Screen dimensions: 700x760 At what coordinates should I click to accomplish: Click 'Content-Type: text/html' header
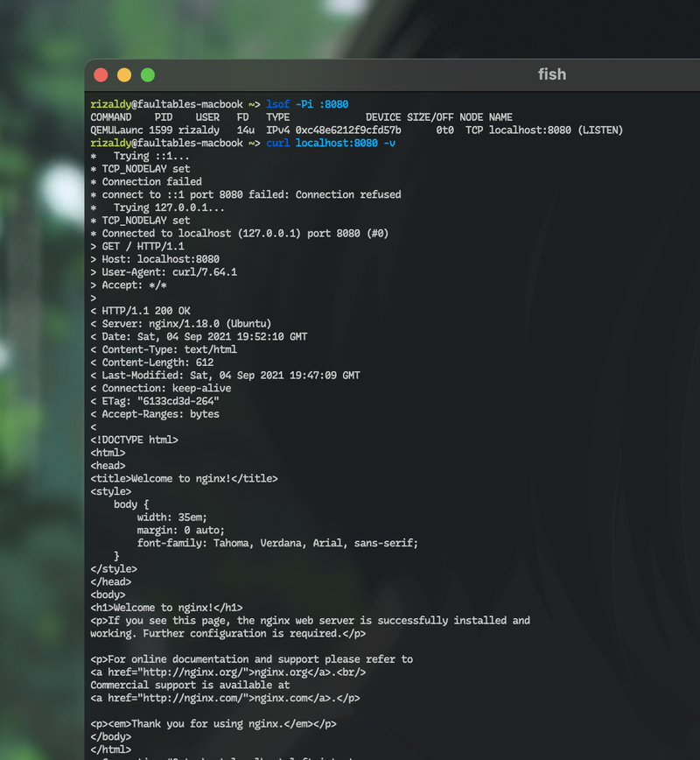[x=164, y=349]
